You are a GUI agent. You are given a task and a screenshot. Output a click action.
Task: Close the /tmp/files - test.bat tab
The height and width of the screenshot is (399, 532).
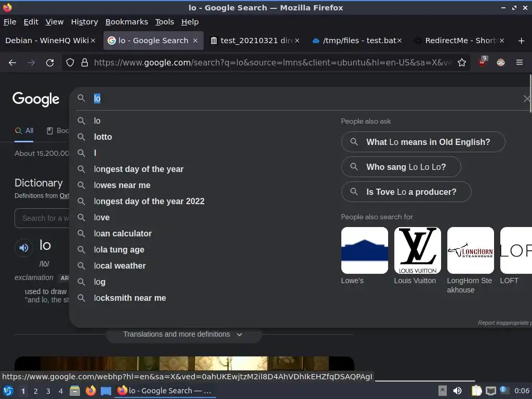[400, 41]
